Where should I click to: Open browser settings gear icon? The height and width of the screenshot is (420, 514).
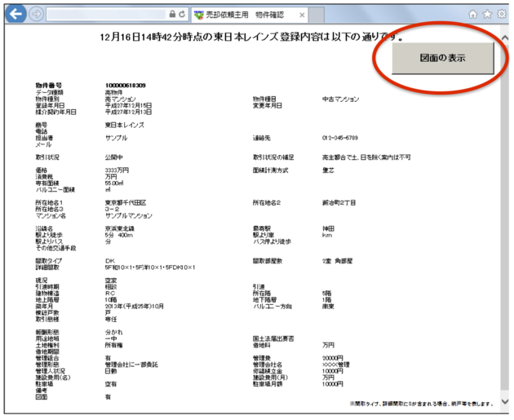[502, 14]
